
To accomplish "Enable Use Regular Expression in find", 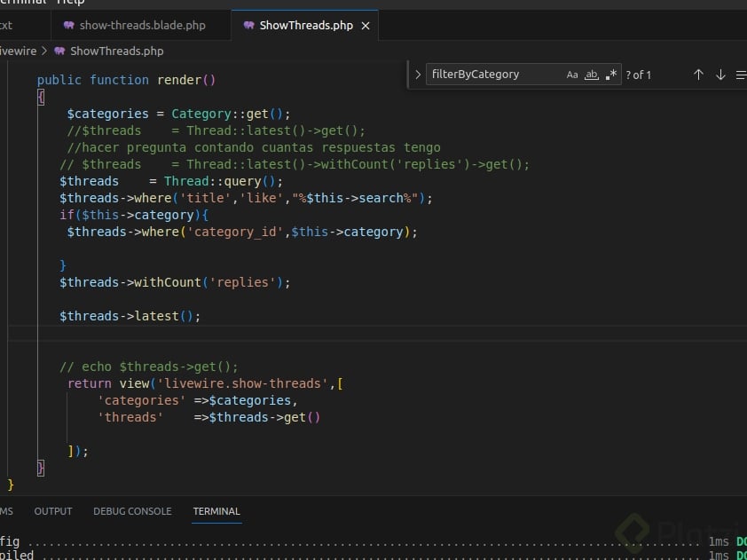I will (610, 75).
